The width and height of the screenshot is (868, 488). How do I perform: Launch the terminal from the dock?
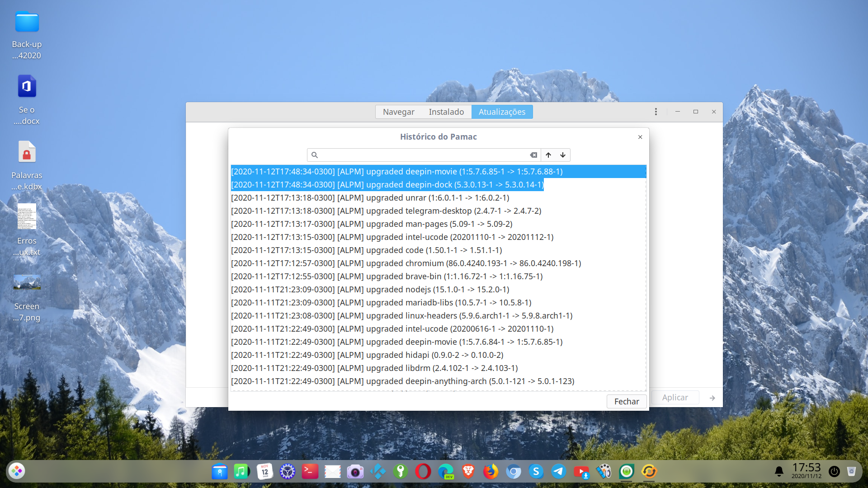(x=310, y=471)
